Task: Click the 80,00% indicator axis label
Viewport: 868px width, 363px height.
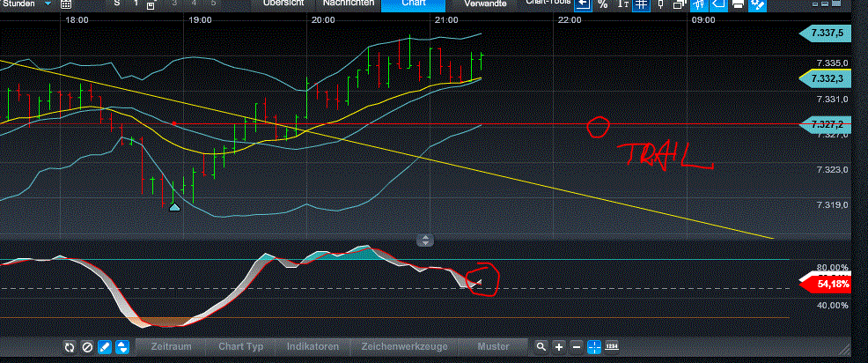Action: pos(831,268)
